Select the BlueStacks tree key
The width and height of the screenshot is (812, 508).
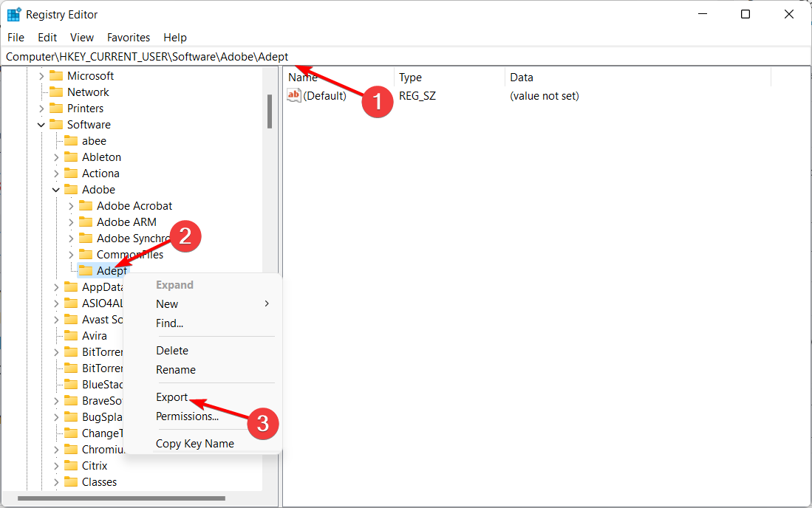[x=102, y=385]
